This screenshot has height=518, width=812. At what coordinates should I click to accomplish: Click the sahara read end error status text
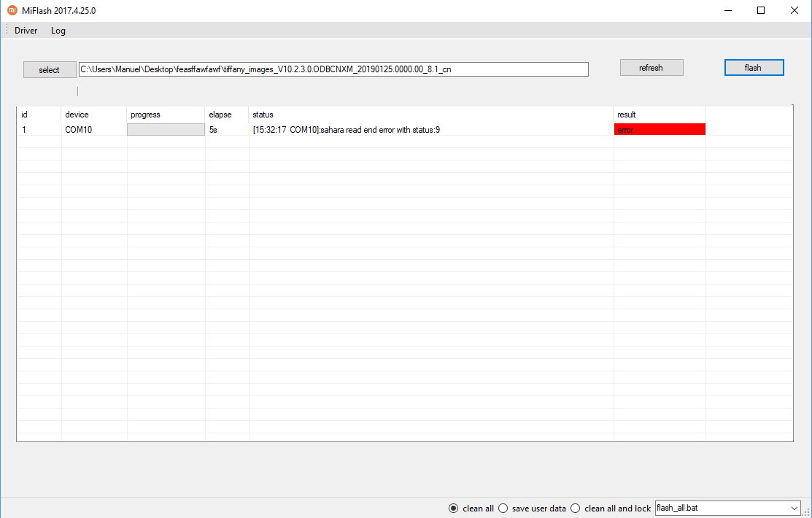click(347, 130)
